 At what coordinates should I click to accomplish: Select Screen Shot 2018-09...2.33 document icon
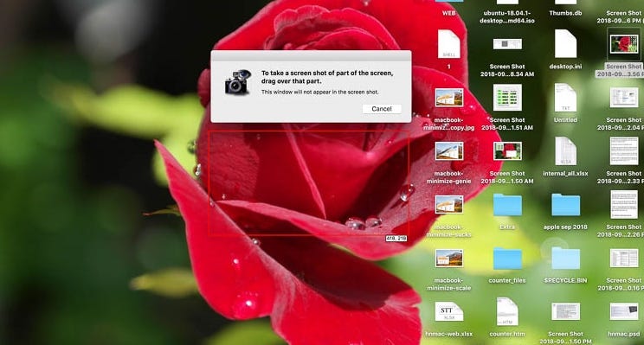point(624,151)
